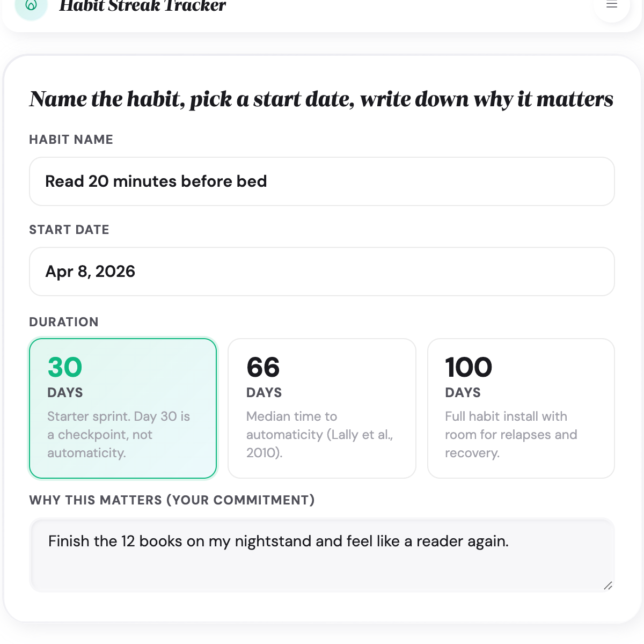Open the start date picker
Image resolution: width=644 pixels, height=644 pixels.
point(321,272)
